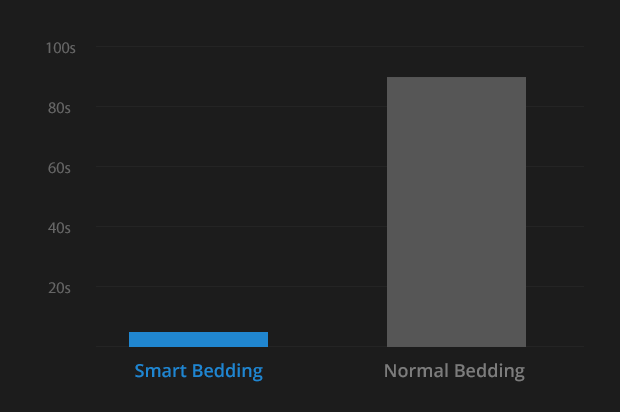The width and height of the screenshot is (620, 412).
Task: Click the word Smart in the blue label
Action: (160, 371)
